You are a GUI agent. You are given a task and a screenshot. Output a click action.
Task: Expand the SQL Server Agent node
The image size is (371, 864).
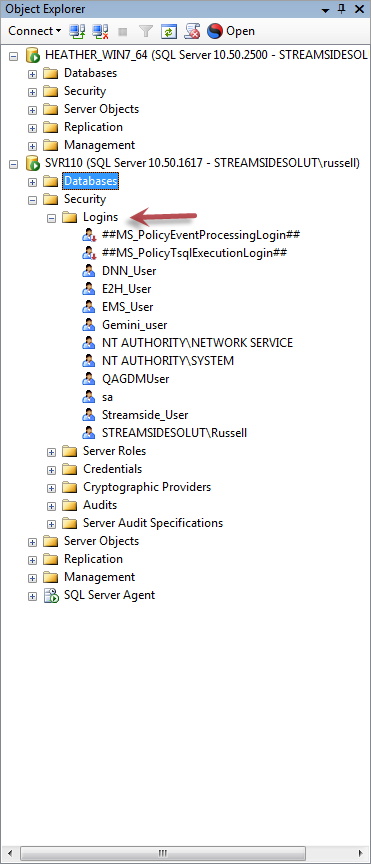pyautogui.click(x=33, y=597)
